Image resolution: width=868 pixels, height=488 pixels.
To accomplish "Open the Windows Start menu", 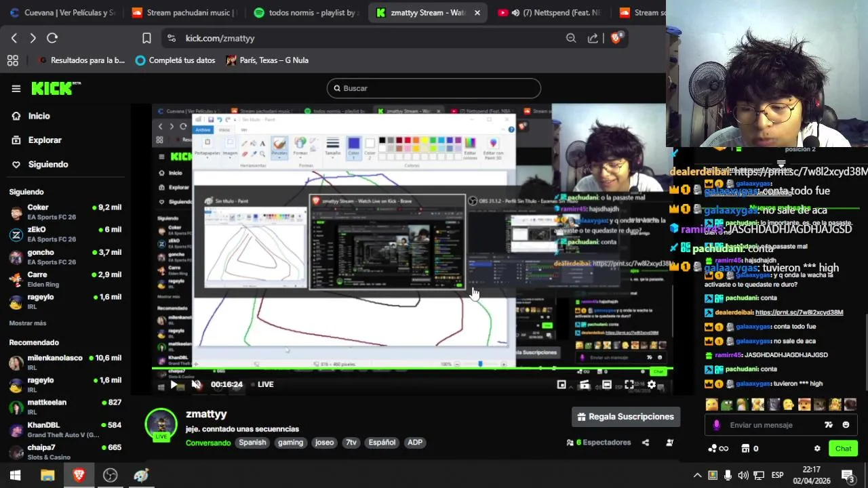I will click(15, 475).
